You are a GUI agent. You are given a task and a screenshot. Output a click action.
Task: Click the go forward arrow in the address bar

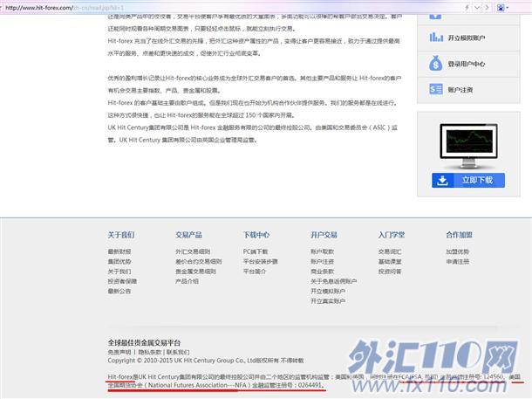tap(487, 8)
